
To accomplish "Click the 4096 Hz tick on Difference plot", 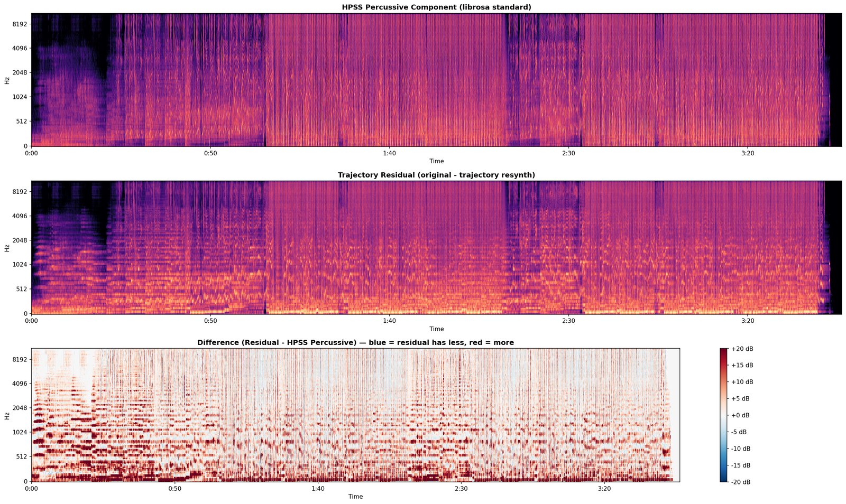I will pyautogui.click(x=19, y=384).
